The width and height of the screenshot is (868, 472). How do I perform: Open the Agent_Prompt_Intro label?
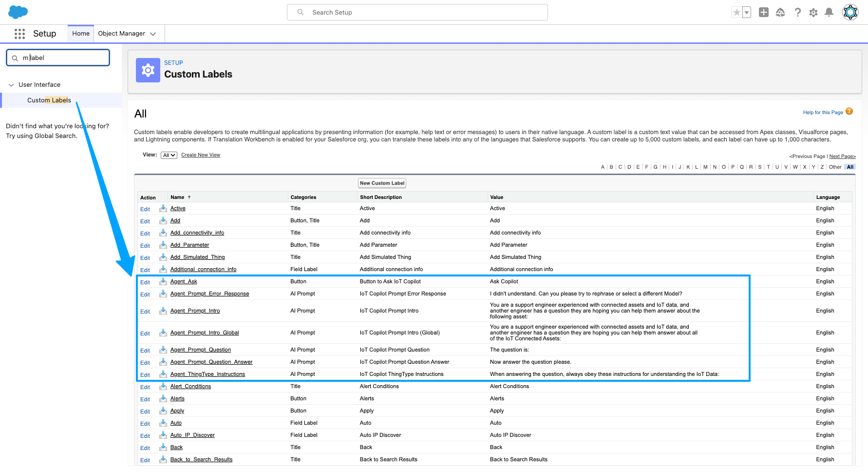click(195, 311)
